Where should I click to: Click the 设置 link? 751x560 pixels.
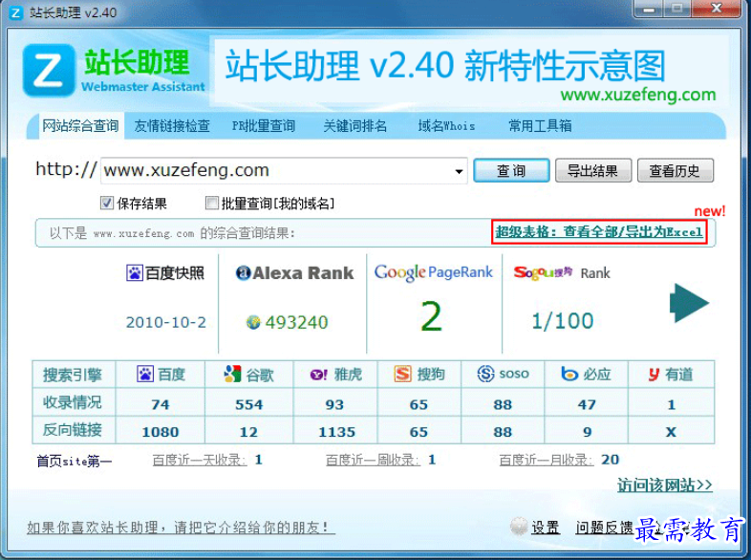coord(545,528)
